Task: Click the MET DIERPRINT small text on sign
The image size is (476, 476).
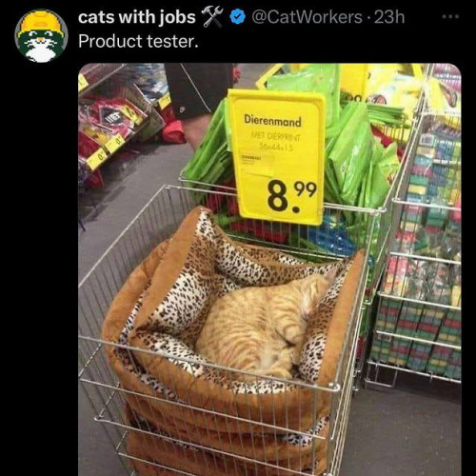Action: (x=272, y=137)
